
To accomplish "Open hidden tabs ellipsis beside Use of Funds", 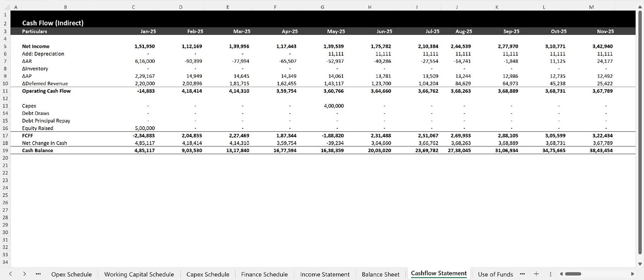I will (x=522, y=274).
